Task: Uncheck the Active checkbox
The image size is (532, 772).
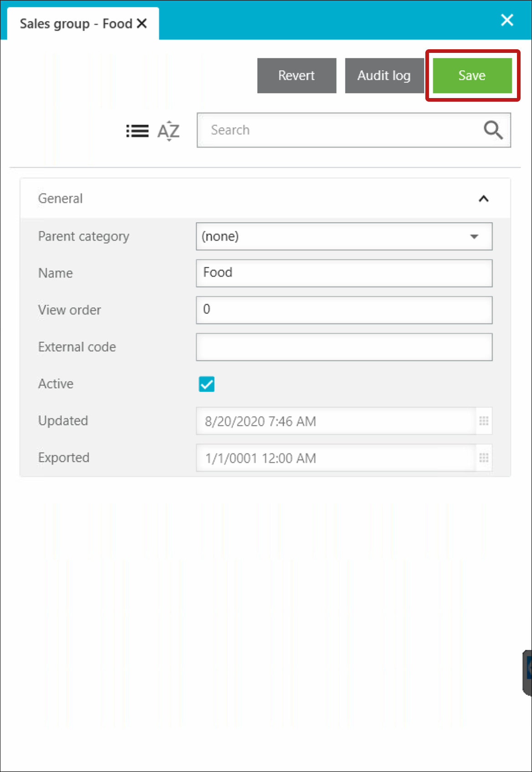Action: [207, 384]
